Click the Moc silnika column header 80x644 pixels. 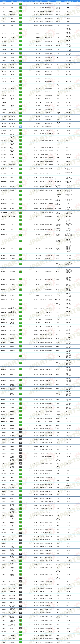(49, 1)
